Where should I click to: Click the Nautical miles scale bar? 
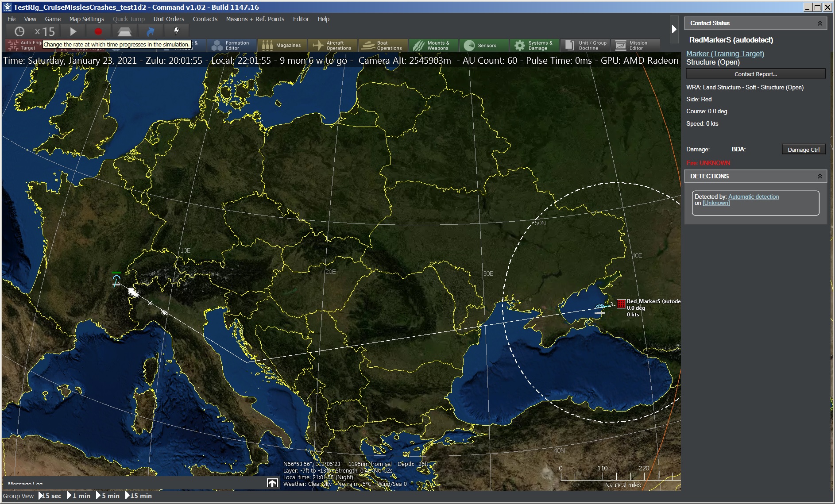620,477
